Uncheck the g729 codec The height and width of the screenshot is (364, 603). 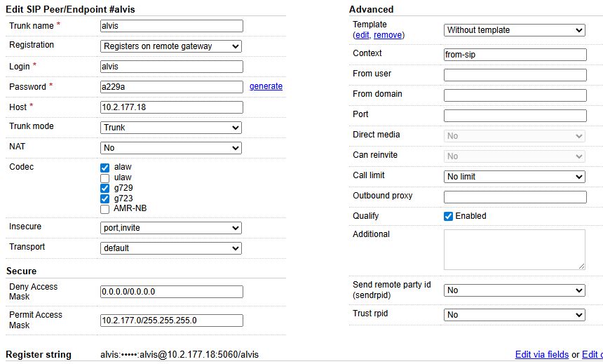[104, 188]
